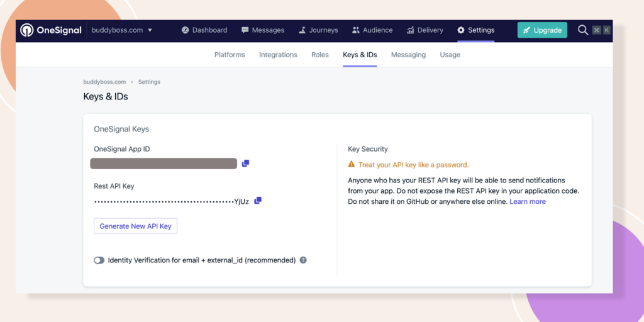
Task: Click the Messages chat bubble icon
Action: click(244, 30)
